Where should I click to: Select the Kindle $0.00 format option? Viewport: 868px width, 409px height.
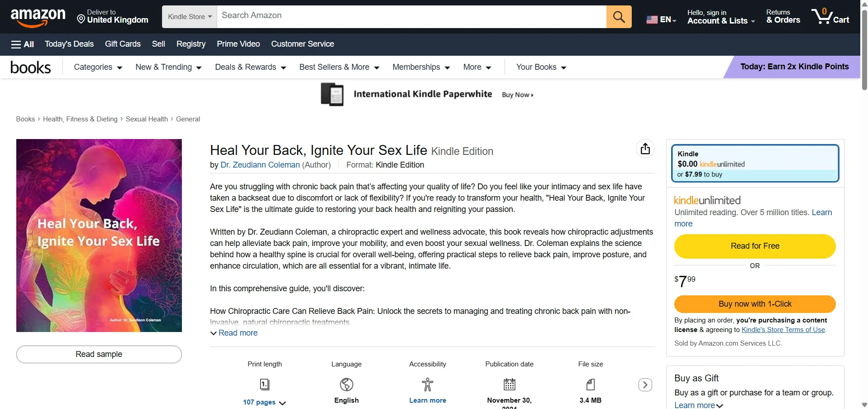(x=755, y=164)
